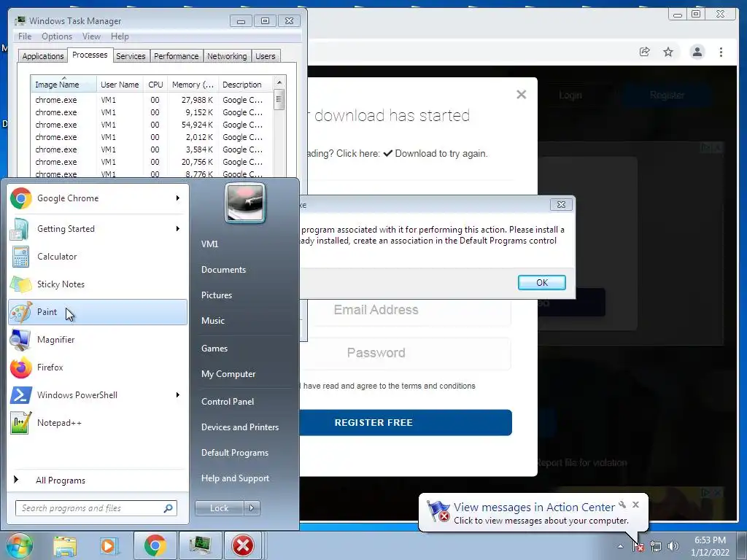Expand All Programs list

98,480
